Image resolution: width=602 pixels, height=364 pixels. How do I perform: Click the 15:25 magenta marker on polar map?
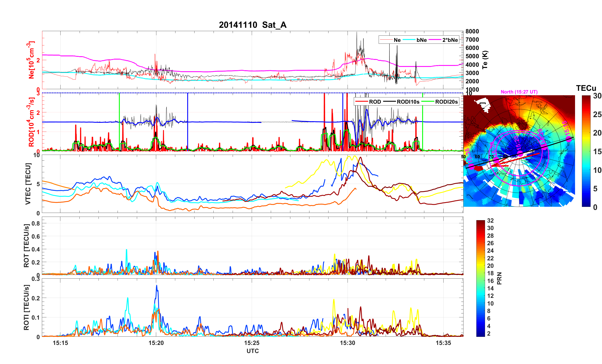tap(520, 153)
